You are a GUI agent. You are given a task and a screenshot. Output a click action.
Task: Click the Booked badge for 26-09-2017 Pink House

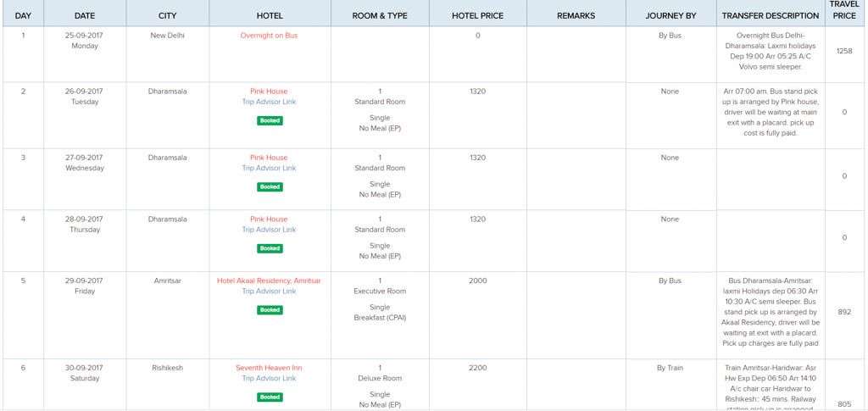pyautogui.click(x=270, y=120)
